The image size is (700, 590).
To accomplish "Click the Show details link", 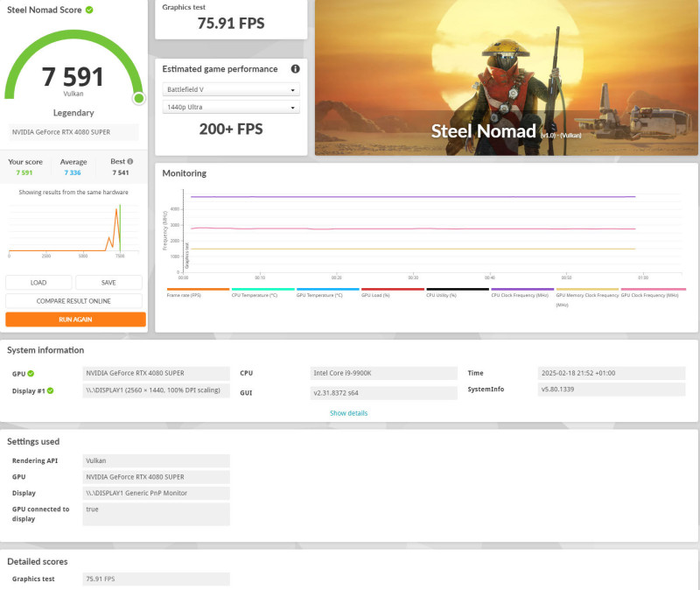I will click(x=348, y=413).
